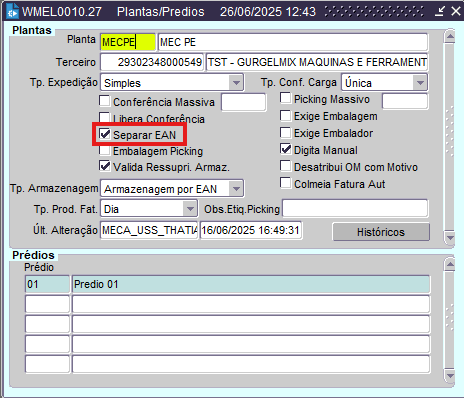The image size is (464, 398).
Task: Click Prédios scrollbar up arrow
Action: (x=450, y=265)
